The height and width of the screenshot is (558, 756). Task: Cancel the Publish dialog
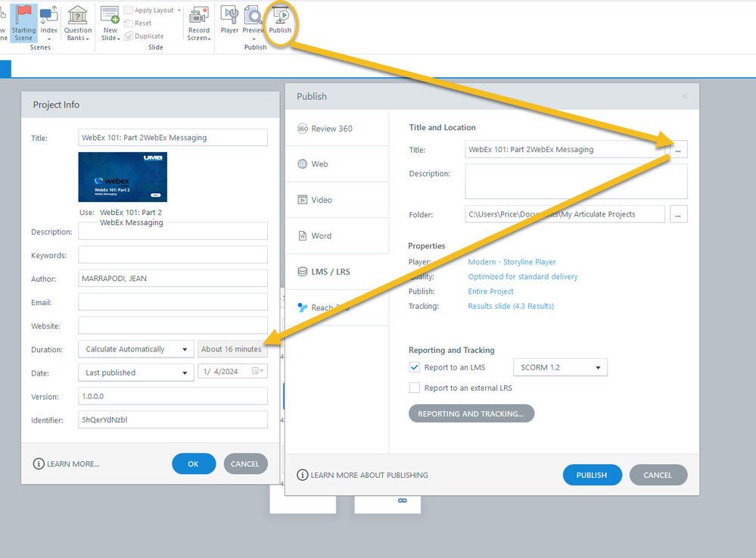pyautogui.click(x=658, y=475)
